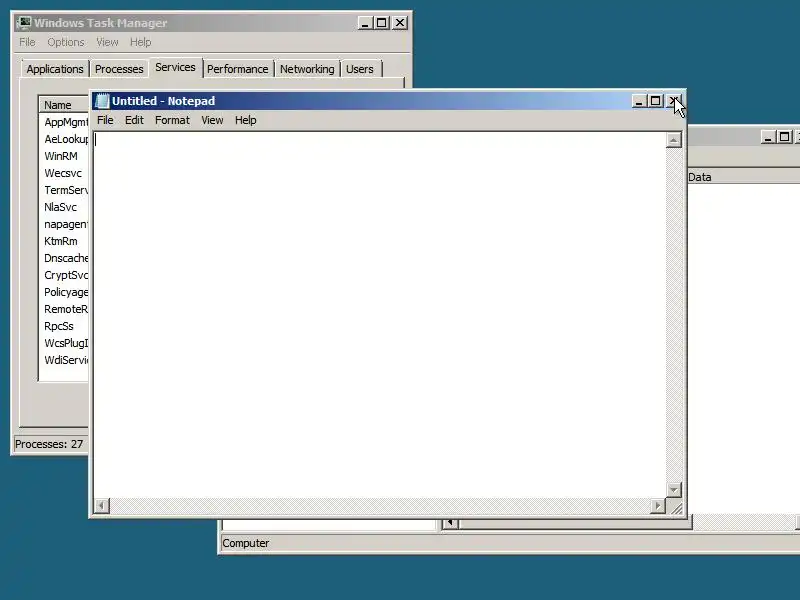Click background window horizontal scrollbar left arrow

(x=450, y=523)
